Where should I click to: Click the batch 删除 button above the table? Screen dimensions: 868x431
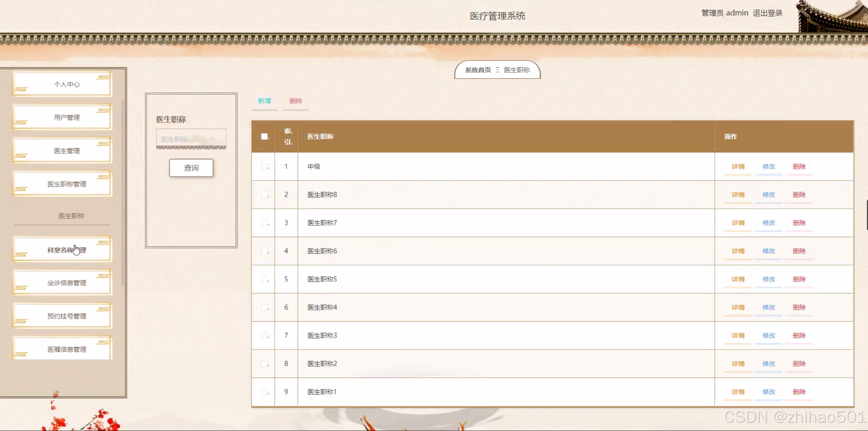[296, 101]
